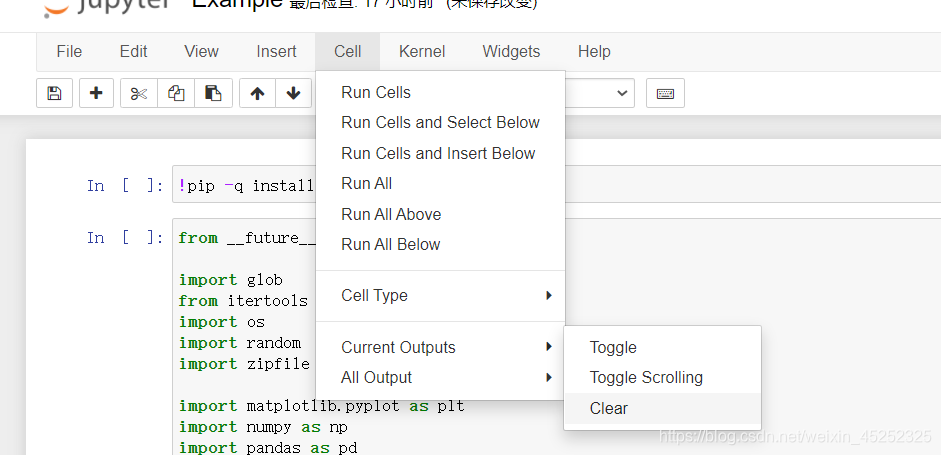
Task: Choose Run Cells and Select Below
Action: click(440, 122)
